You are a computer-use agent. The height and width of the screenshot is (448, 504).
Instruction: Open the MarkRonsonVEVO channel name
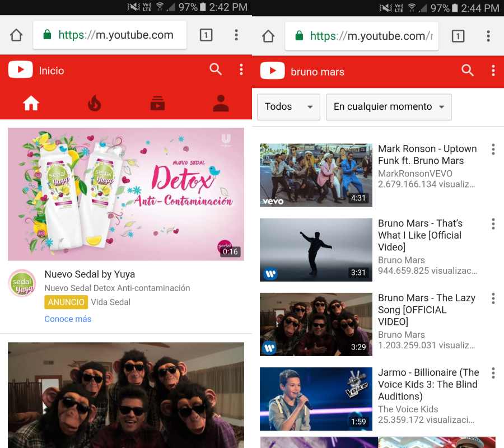pyautogui.click(x=416, y=174)
